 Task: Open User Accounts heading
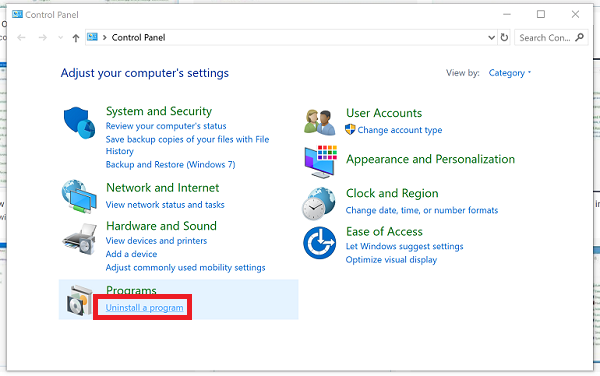point(384,113)
